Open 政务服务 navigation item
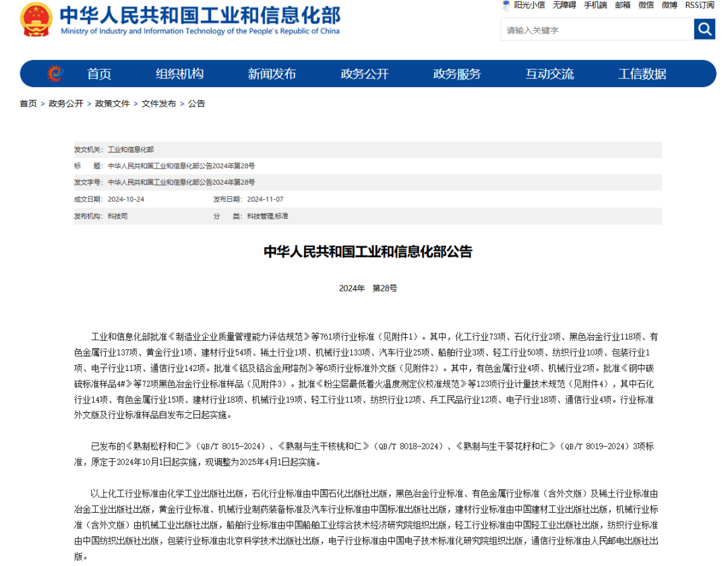Screen dimensions: 728x566 (x=457, y=74)
